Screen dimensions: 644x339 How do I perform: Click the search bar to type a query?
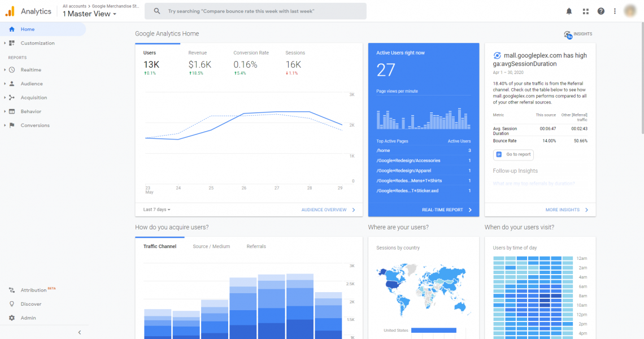[254, 11]
